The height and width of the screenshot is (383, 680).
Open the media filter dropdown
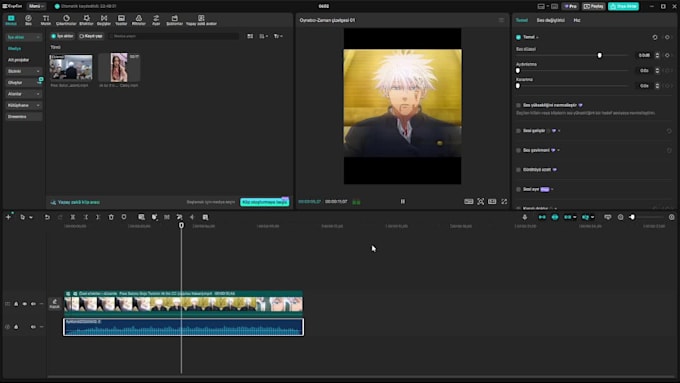278,36
